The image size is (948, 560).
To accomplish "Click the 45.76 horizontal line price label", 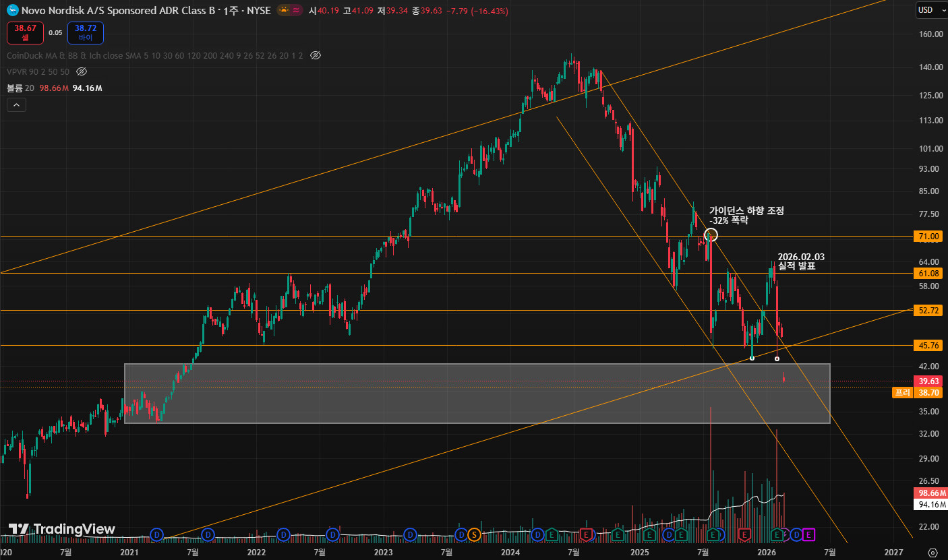I will [x=928, y=345].
